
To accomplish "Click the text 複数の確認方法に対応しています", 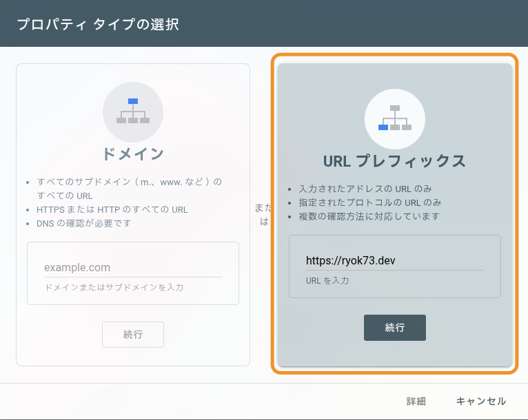I will click(x=369, y=216).
